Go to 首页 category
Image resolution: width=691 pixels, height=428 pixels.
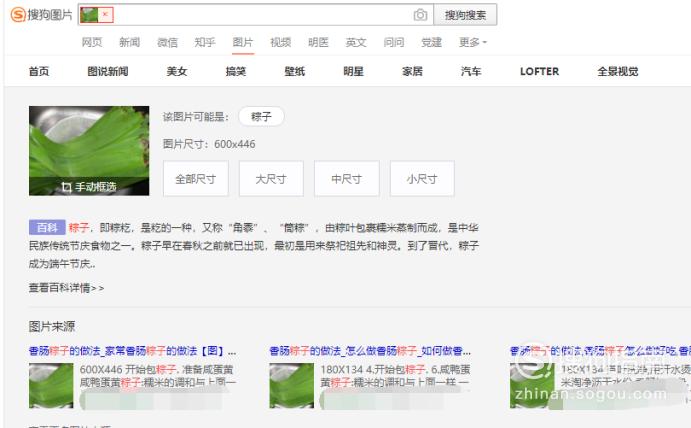[39, 71]
